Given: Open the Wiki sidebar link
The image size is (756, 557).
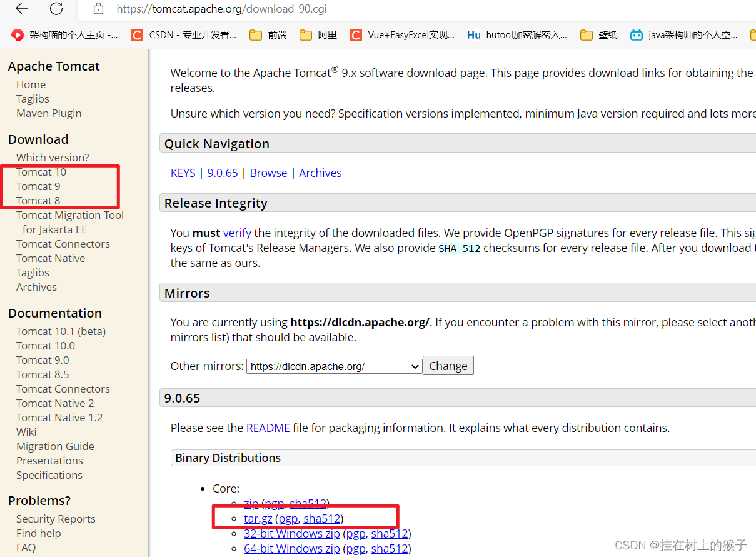Looking at the screenshot, I should point(26,432).
